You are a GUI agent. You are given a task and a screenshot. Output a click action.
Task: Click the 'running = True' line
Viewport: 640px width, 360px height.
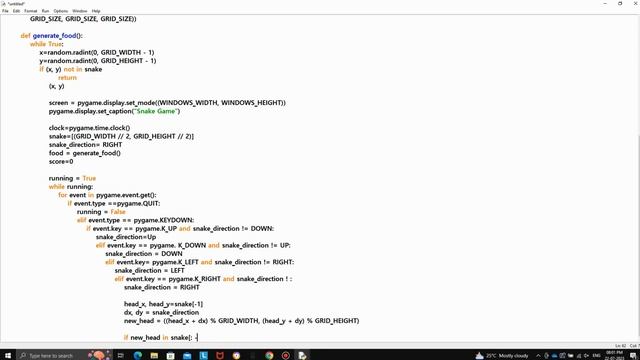[72, 178]
